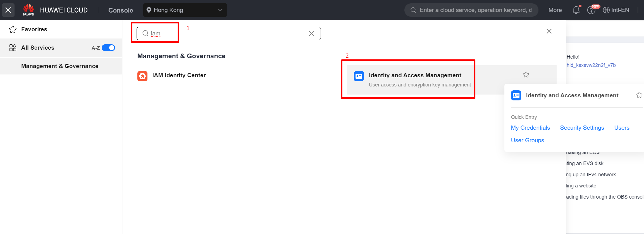
Task: Click the IAM Identity Center icon
Action: 142,76
